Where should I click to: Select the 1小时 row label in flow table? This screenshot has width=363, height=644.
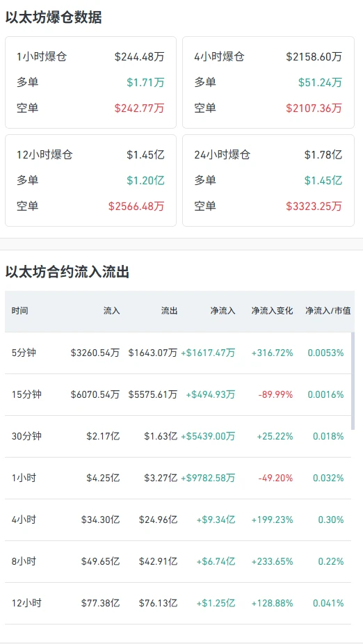click(x=24, y=478)
